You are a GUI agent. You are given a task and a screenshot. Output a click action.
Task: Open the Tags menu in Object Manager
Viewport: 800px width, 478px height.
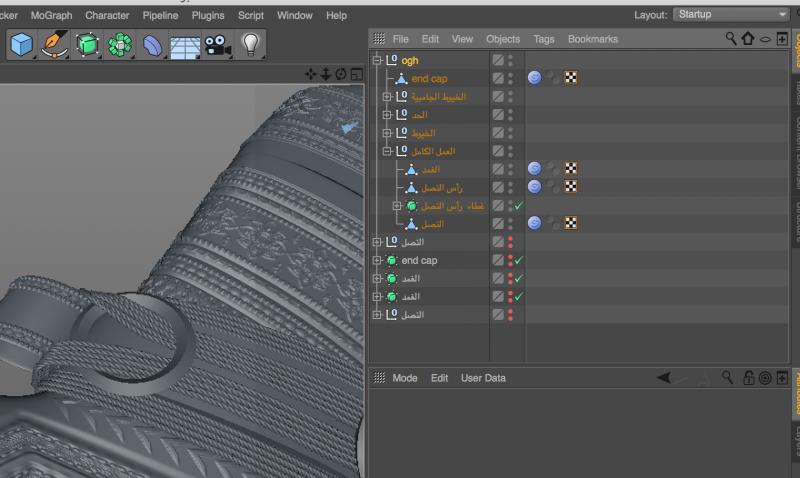543,39
